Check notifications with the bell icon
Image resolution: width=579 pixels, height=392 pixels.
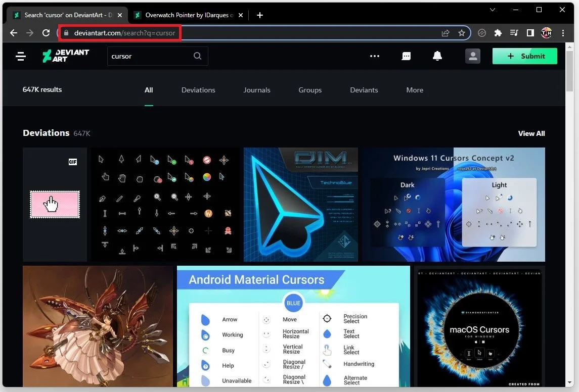pyautogui.click(x=437, y=56)
